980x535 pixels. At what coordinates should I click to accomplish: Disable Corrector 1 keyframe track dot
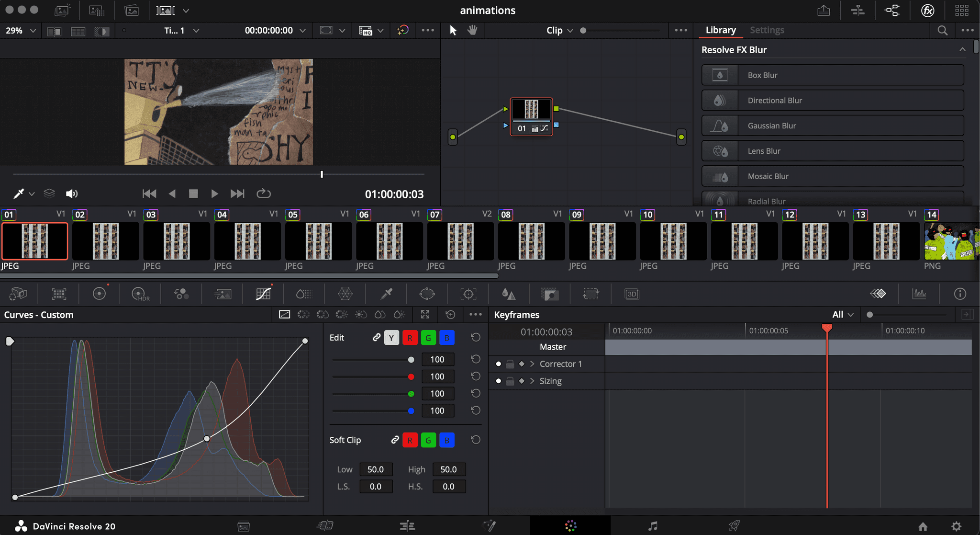(499, 364)
